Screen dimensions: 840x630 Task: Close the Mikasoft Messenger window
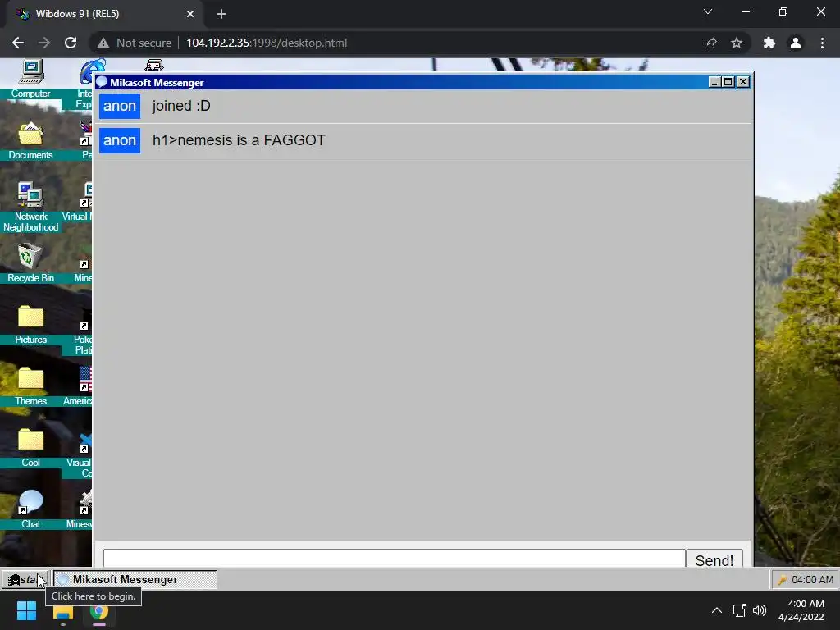point(742,82)
